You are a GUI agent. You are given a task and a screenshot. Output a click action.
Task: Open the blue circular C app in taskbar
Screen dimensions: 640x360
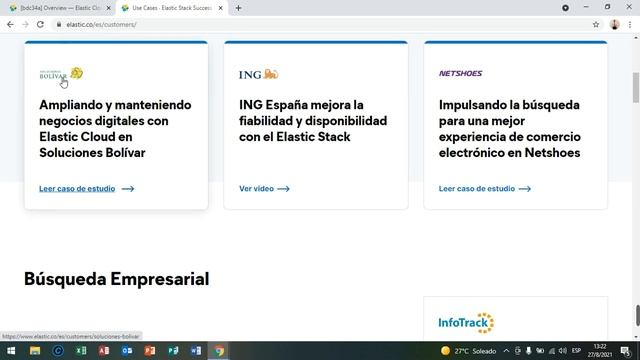58,351
